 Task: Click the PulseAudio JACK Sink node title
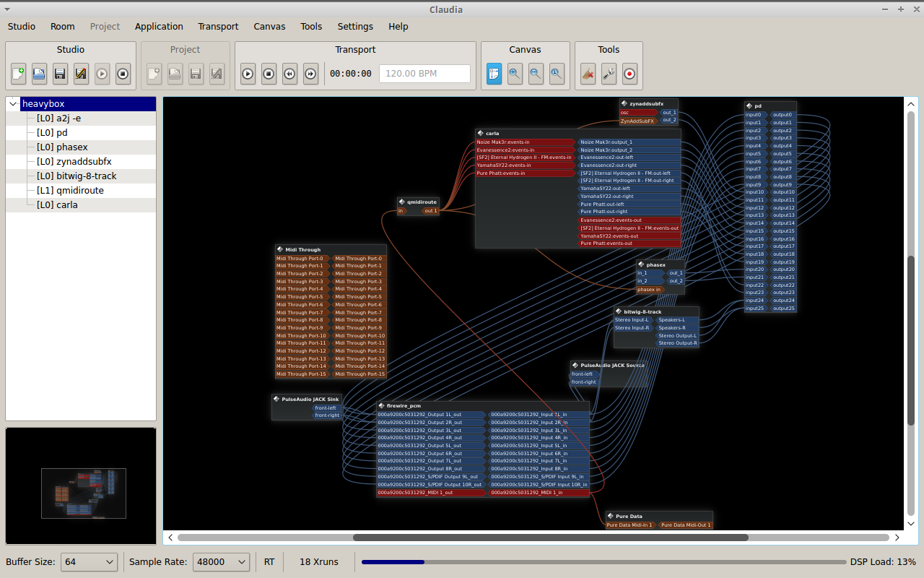pyautogui.click(x=310, y=400)
